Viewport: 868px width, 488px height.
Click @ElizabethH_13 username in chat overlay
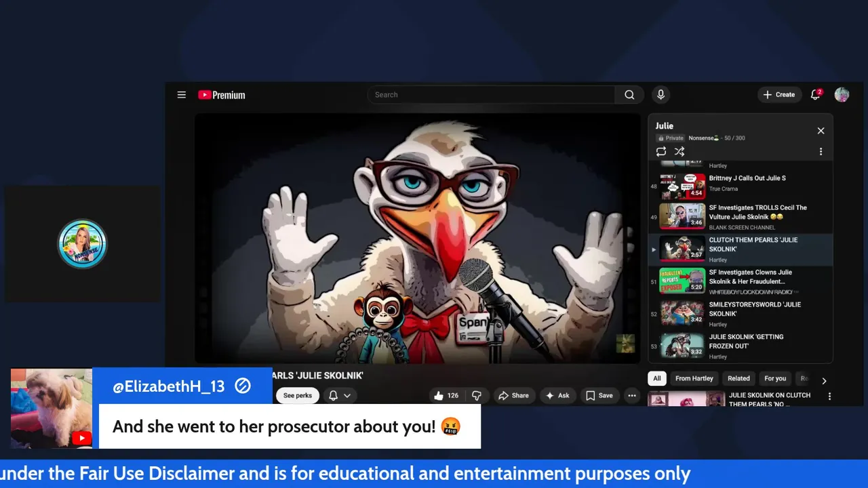tap(168, 386)
